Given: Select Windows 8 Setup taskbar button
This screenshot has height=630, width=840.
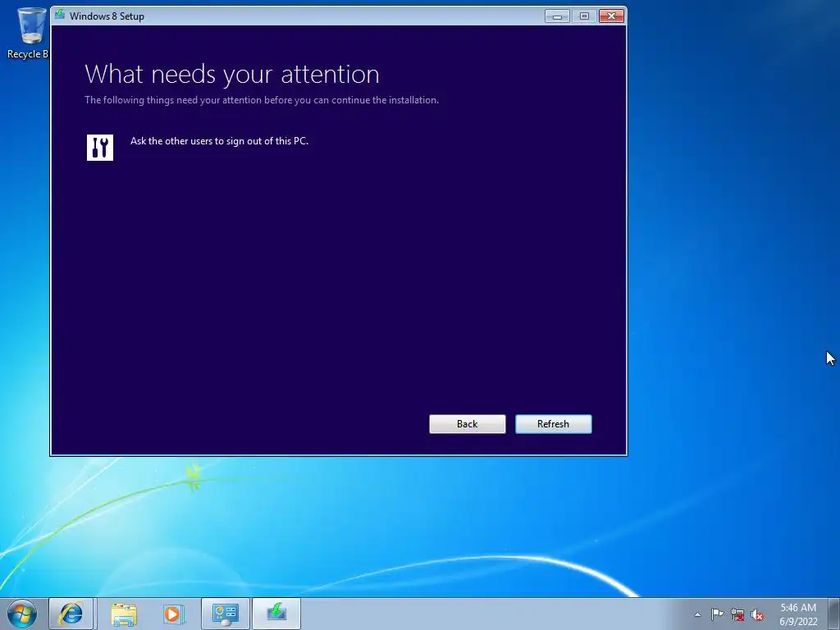Looking at the screenshot, I should point(276,614).
